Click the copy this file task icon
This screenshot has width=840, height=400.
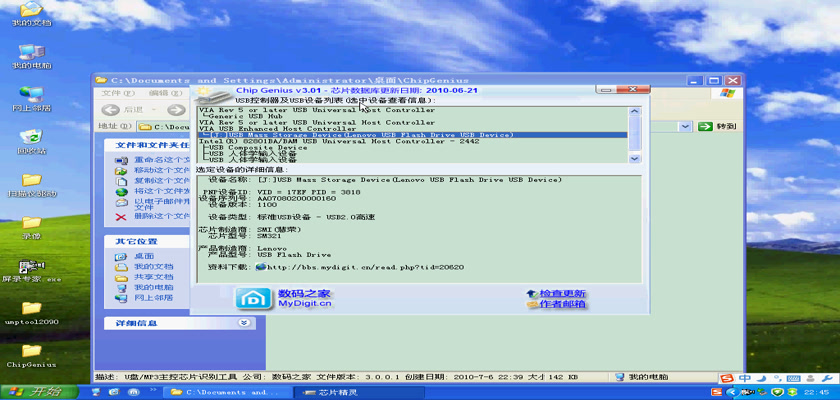pos(122,180)
